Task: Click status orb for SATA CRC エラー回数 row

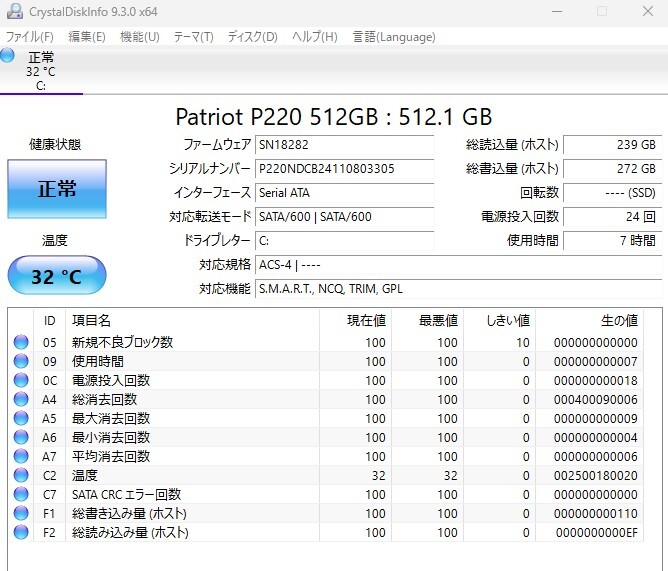Action: [x=21, y=494]
